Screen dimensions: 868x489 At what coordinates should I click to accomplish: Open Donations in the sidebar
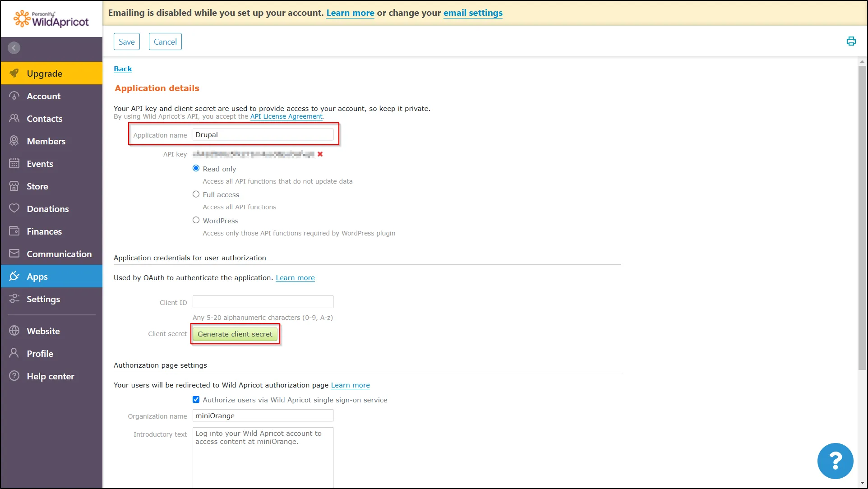[x=51, y=208]
